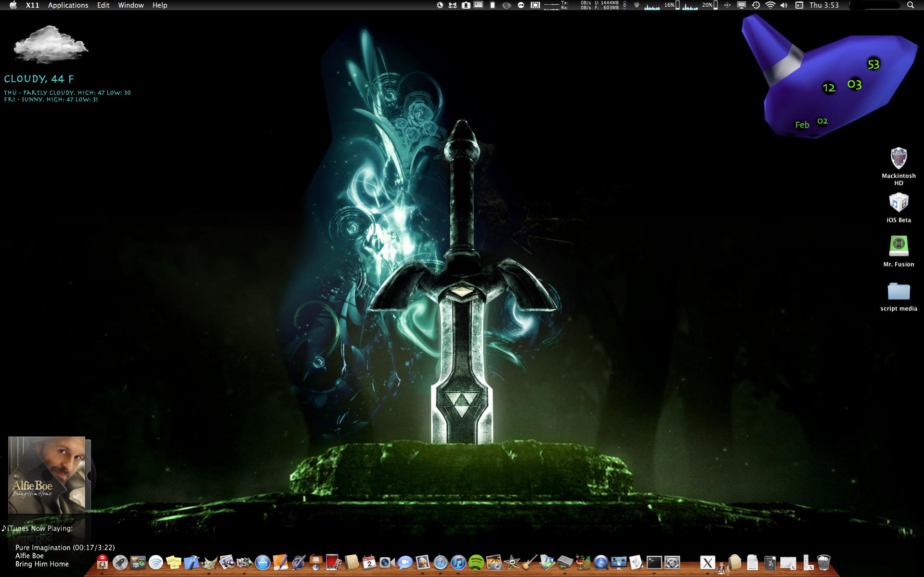
Task: Open iMovie star icon in Dock
Action: coord(512,562)
